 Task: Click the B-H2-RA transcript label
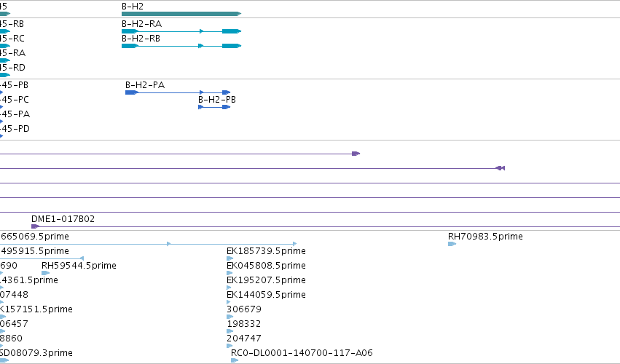[141, 24]
